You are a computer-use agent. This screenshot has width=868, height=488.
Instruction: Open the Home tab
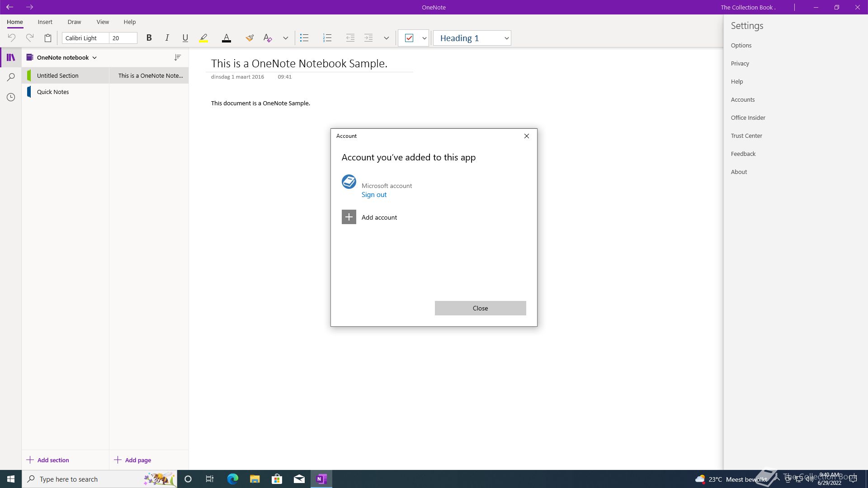15,22
